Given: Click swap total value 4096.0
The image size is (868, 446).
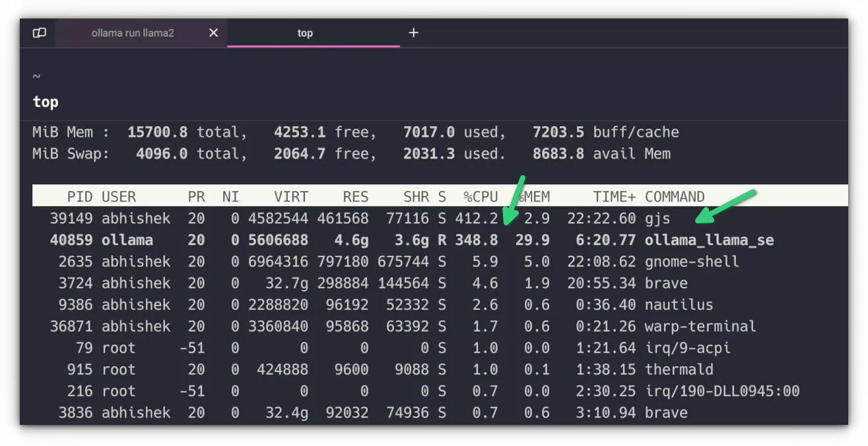Looking at the screenshot, I should click(162, 154).
